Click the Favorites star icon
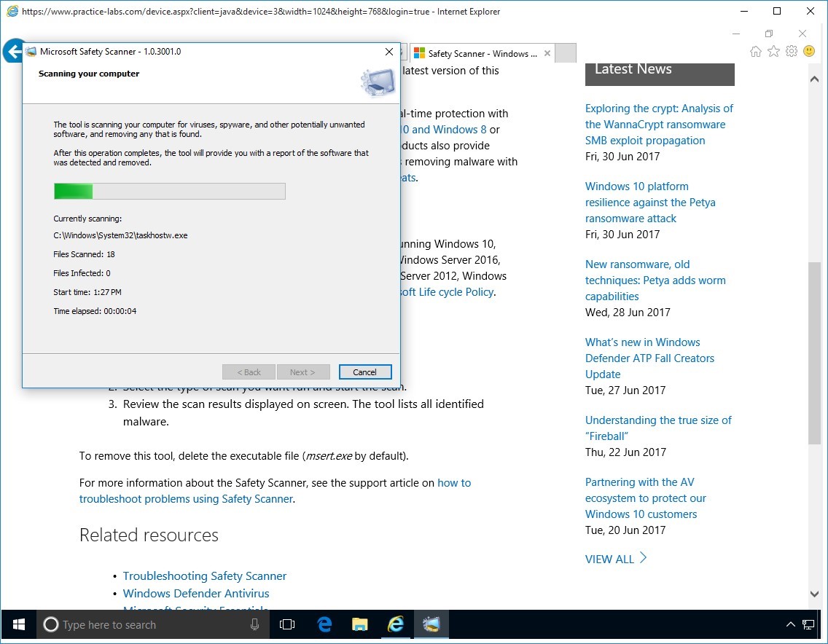This screenshot has width=828, height=644. click(x=773, y=51)
